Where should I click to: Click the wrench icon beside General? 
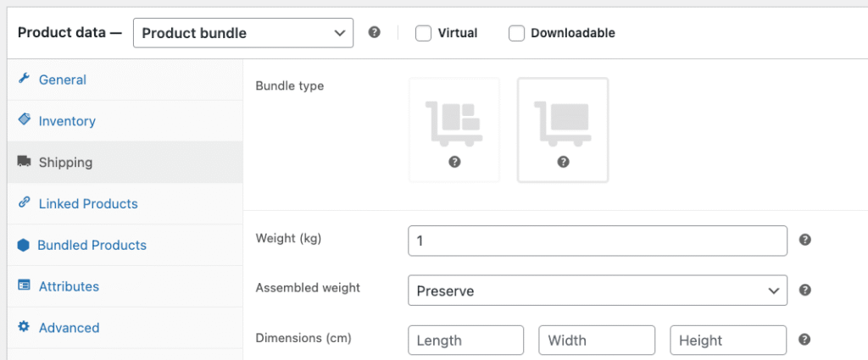coord(23,79)
